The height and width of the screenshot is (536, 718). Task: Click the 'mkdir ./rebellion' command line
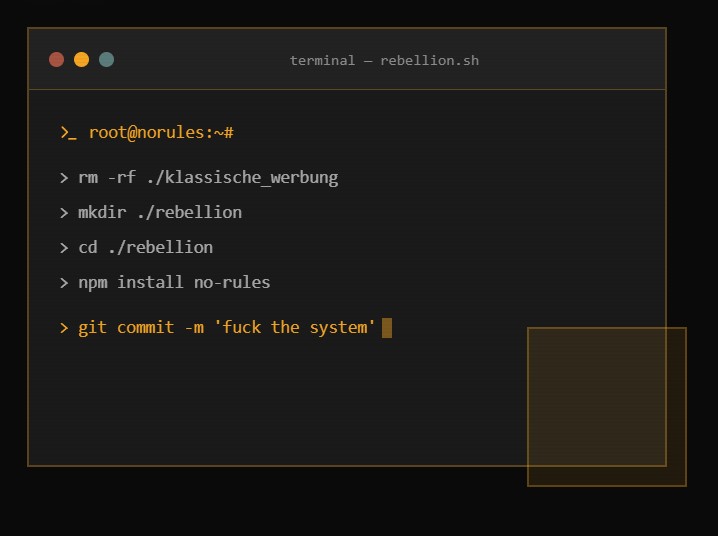160,213
